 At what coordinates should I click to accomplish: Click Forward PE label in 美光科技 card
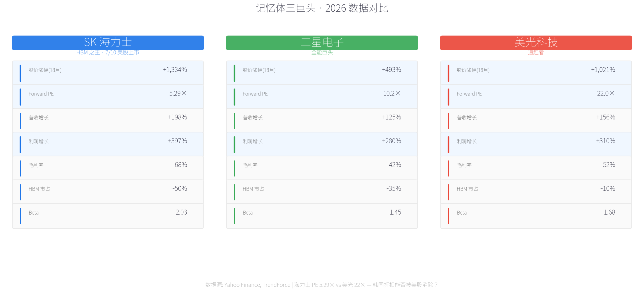[x=469, y=94]
